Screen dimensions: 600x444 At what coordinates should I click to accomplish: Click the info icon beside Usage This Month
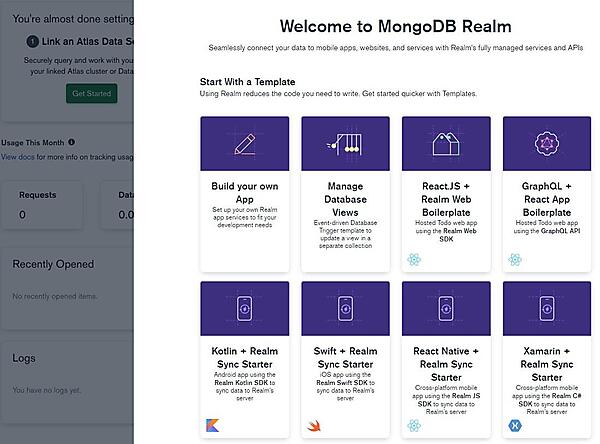(x=72, y=142)
